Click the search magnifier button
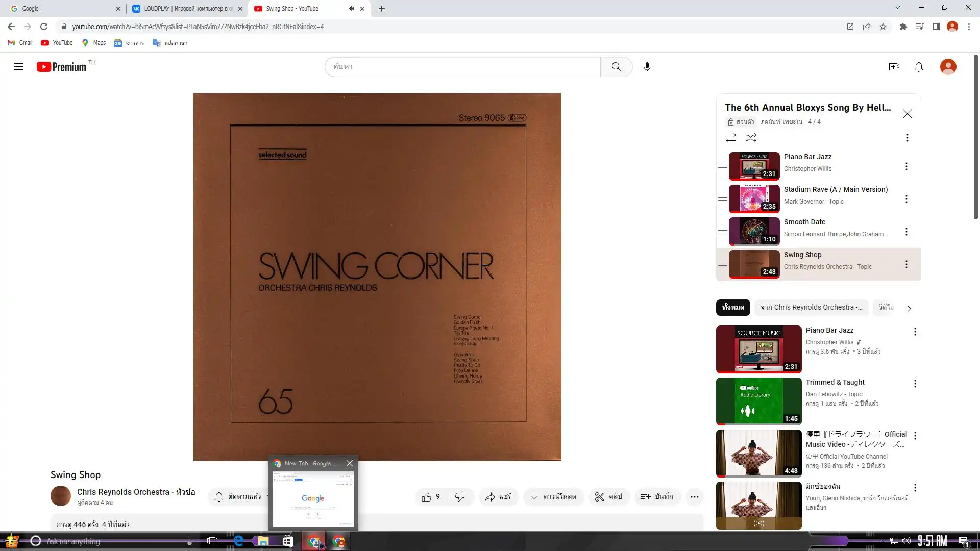This screenshot has height=551, width=980. pyautogui.click(x=616, y=67)
